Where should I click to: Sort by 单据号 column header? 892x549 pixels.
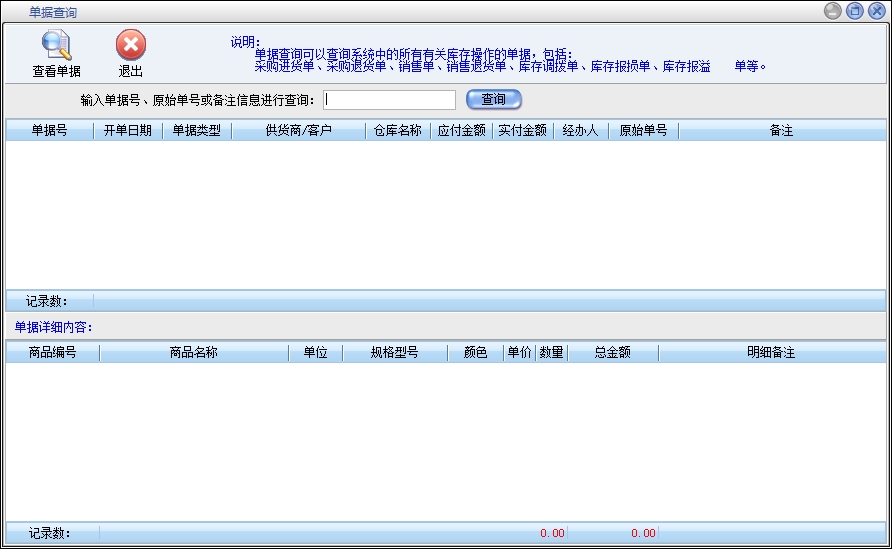tap(49, 131)
